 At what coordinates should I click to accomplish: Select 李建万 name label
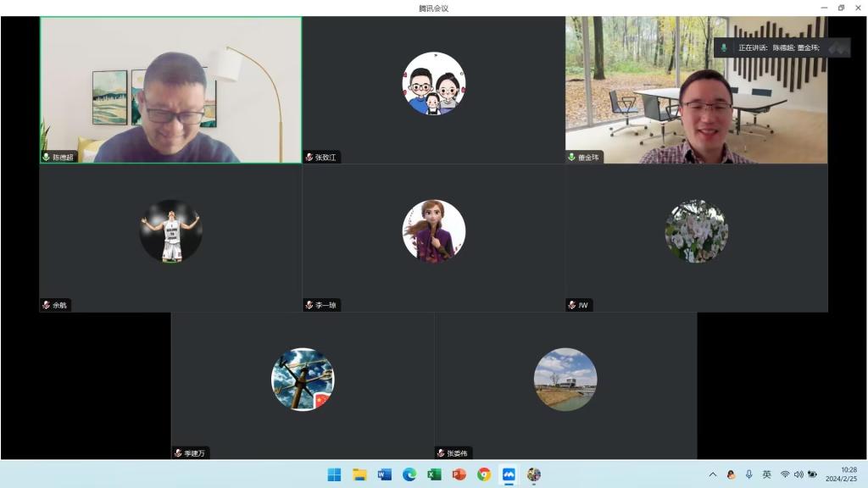pos(195,453)
